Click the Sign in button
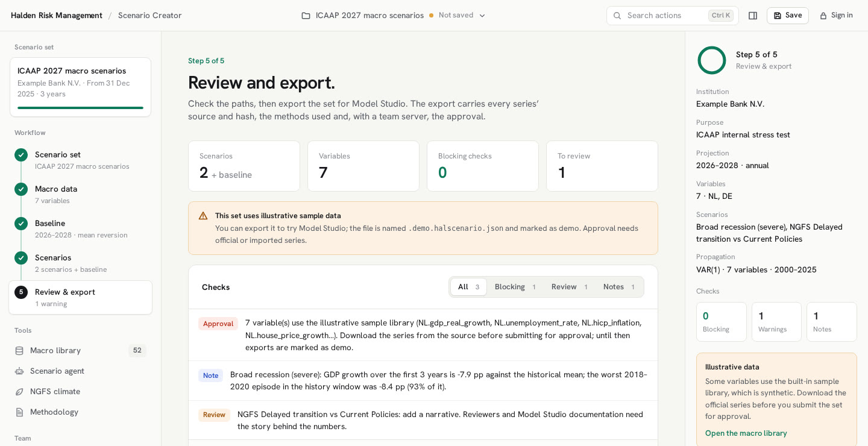This screenshot has height=446, width=868. pyautogui.click(x=836, y=16)
